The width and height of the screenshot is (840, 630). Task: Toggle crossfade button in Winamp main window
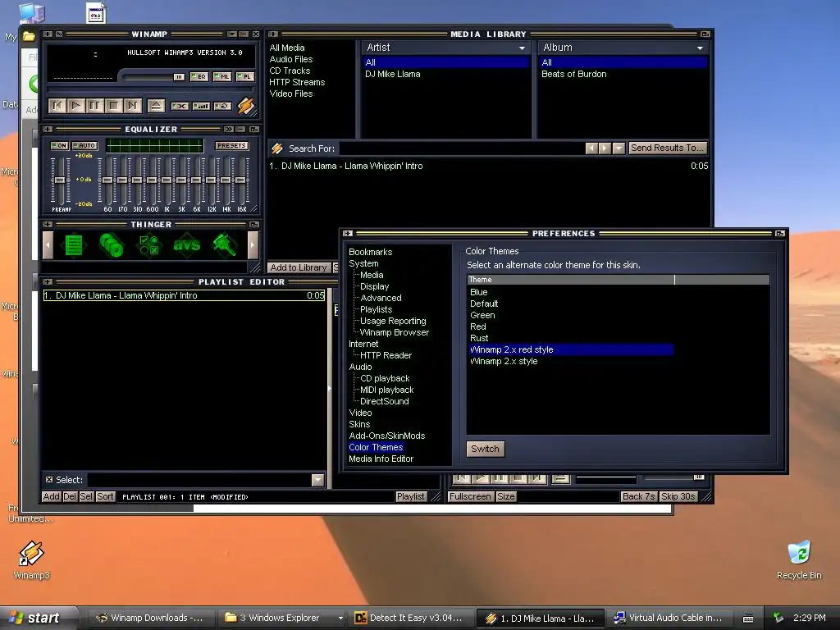tap(180, 106)
